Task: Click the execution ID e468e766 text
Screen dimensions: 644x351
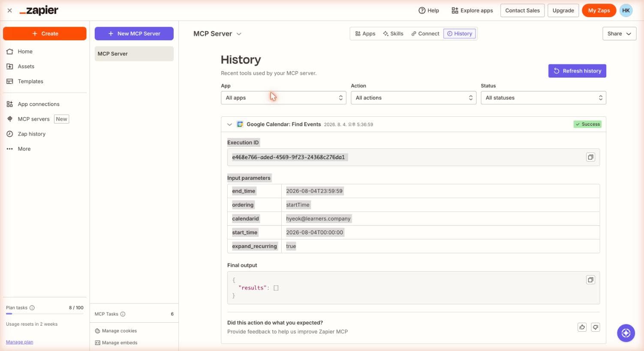Action: point(289,157)
